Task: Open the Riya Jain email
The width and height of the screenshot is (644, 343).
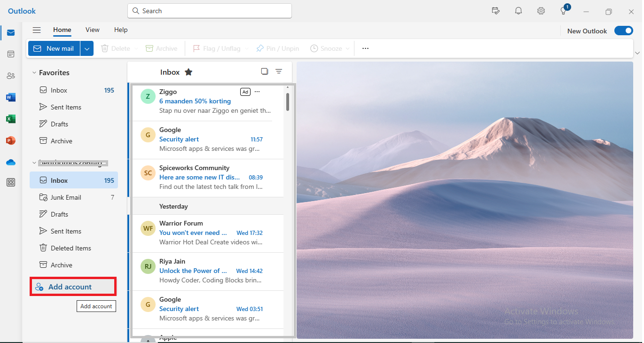Action: click(207, 271)
